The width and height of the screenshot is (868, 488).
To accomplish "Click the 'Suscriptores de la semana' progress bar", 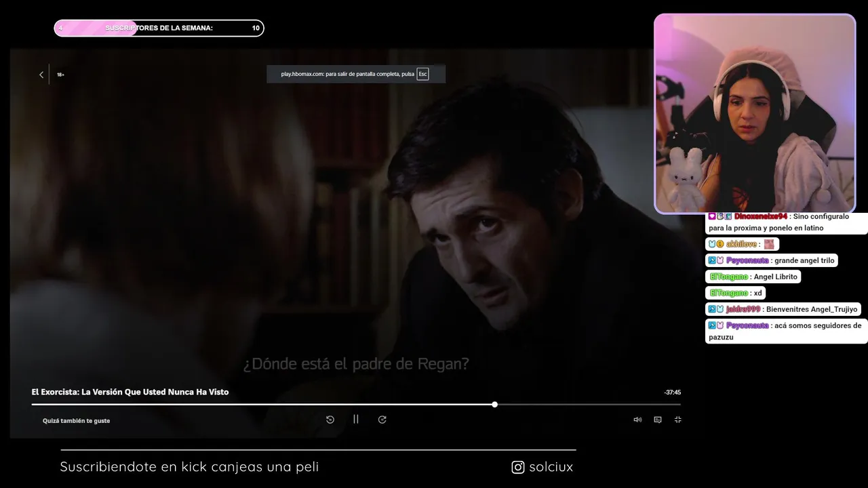I will click(159, 28).
